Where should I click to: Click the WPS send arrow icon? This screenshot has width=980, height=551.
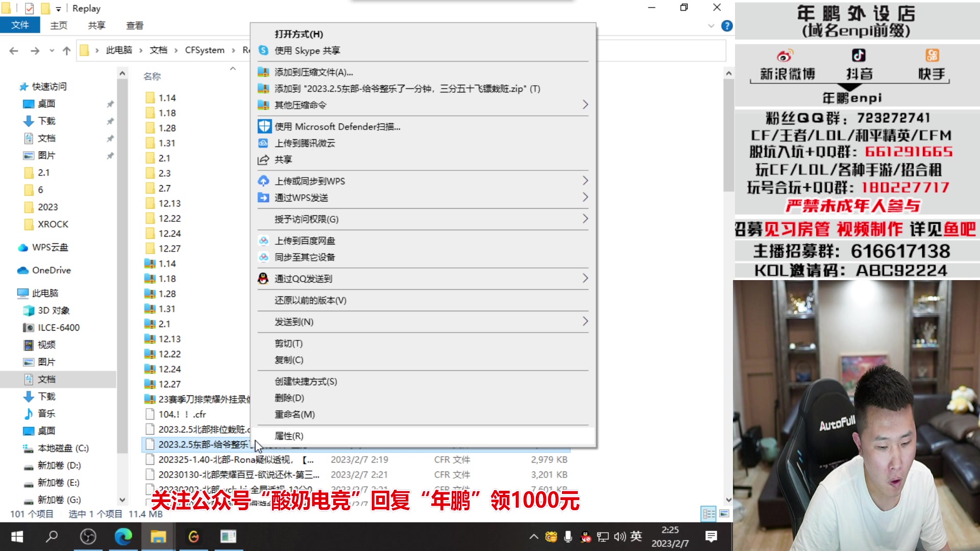(x=263, y=197)
